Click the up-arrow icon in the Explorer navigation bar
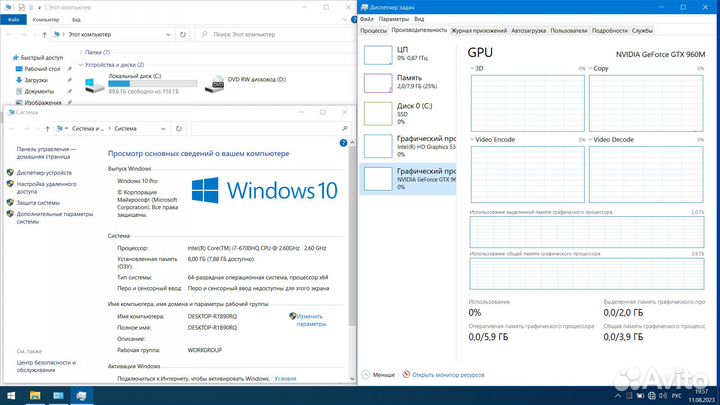 [47, 35]
